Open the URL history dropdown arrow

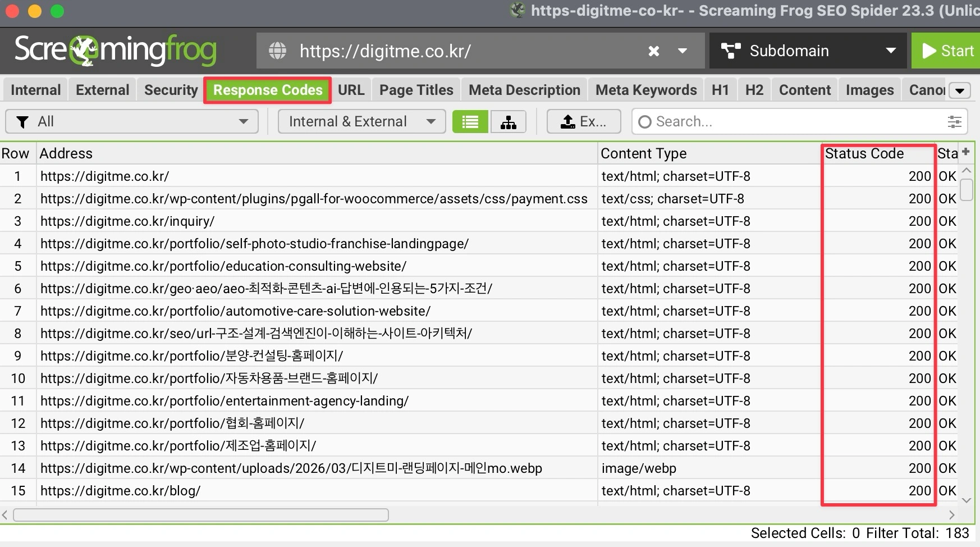(683, 51)
